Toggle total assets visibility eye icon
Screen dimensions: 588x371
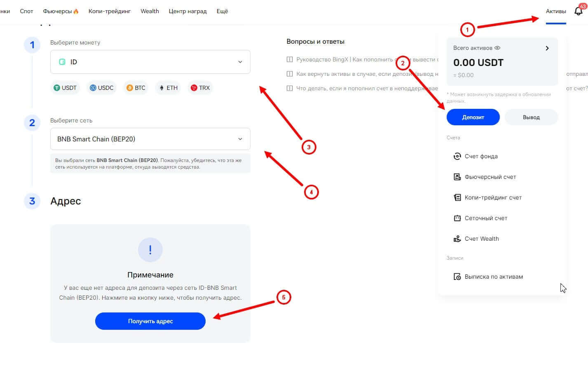[x=497, y=48]
